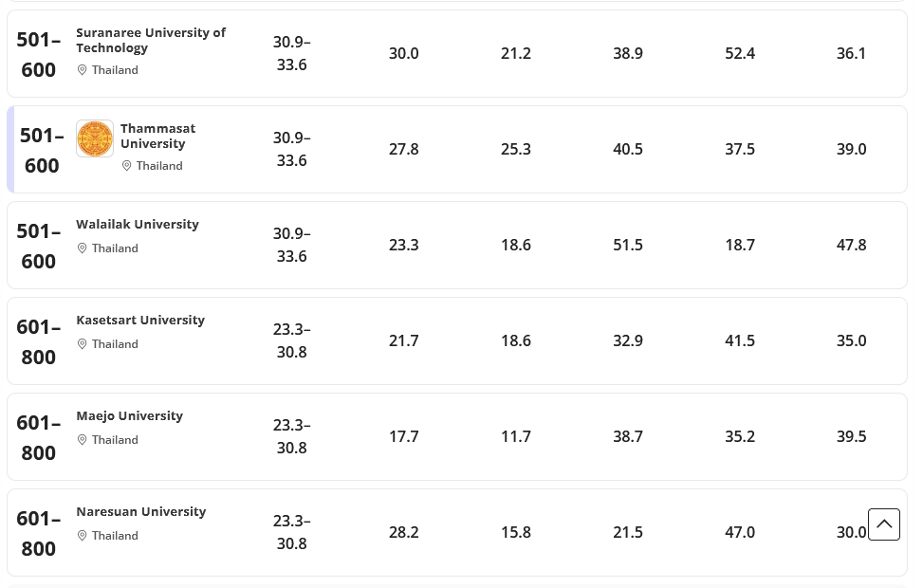The width and height of the screenshot is (923, 588).
Task: Click location pin under Kasetsart University
Action: tap(83, 344)
